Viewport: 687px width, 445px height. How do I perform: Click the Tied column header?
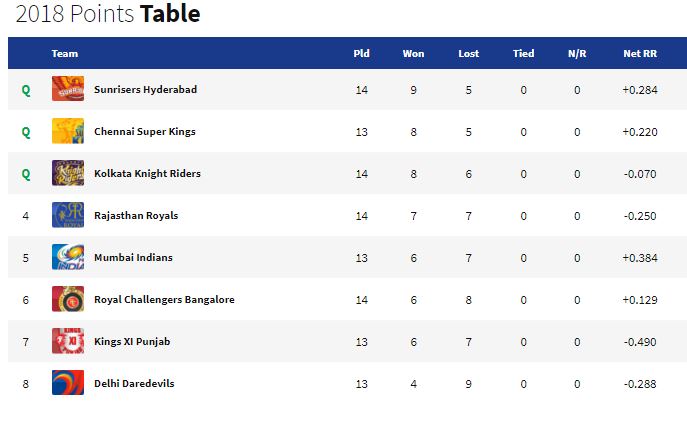(x=524, y=53)
